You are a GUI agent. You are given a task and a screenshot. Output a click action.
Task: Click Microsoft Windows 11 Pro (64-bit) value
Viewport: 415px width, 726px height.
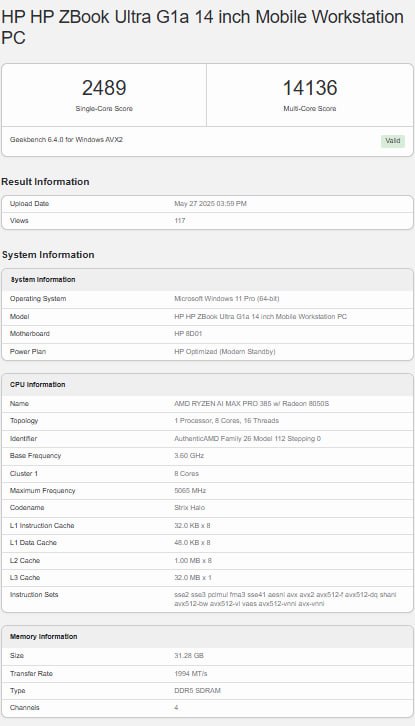click(226, 299)
